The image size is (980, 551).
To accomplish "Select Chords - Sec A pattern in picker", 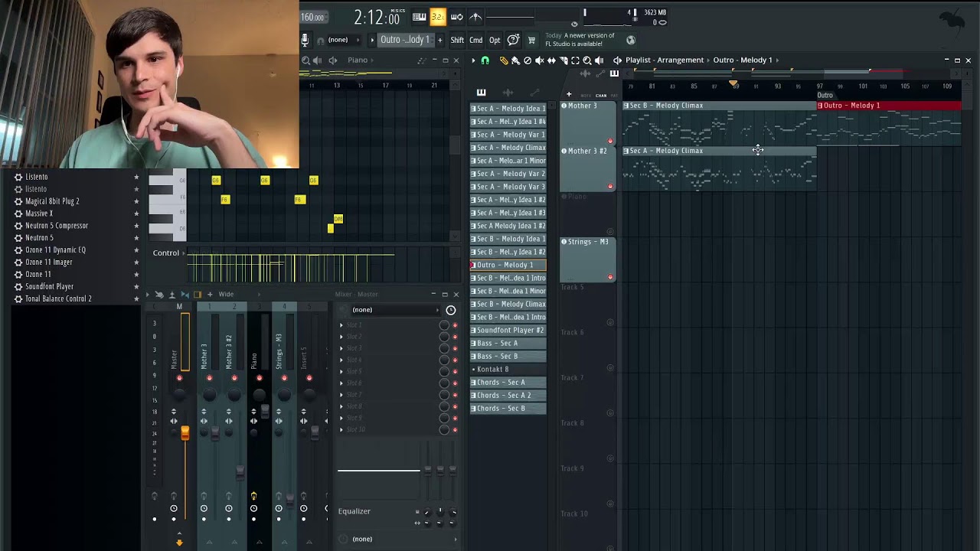I will click(508, 382).
